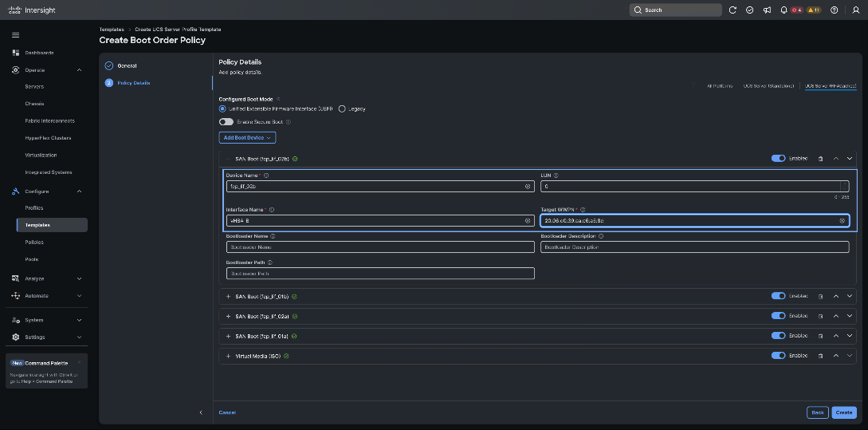Image resolution: width=868 pixels, height=430 pixels.
Task: Collapse the SAN Boot (fcp_lif_02b) section
Action: pyautogui.click(x=228, y=159)
